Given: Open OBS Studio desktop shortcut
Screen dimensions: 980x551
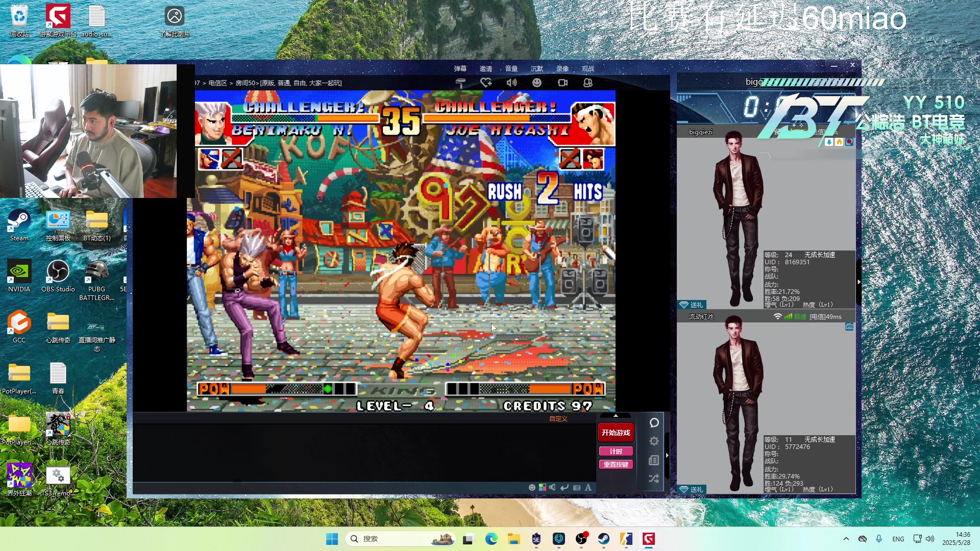Looking at the screenshot, I should pyautogui.click(x=58, y=276).
